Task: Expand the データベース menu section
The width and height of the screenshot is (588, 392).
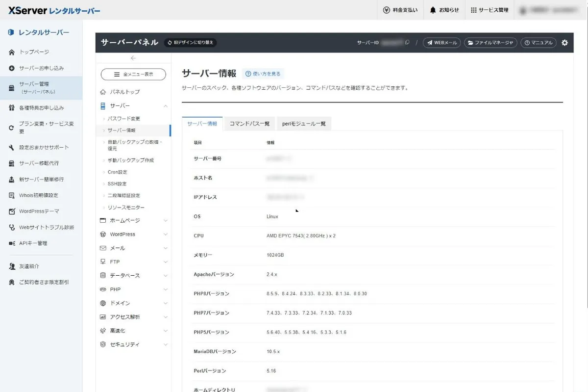Action: tap(133, 276)
